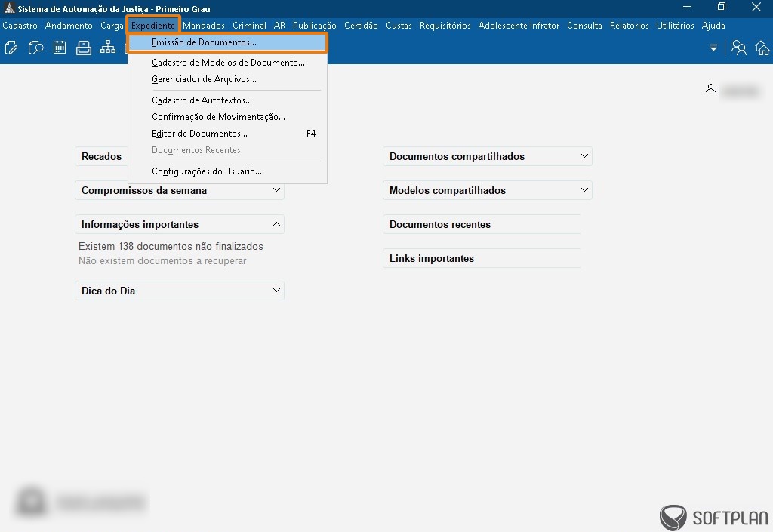Image resolution: width=773 pixels, height=532 pixels.
Task: Open Editor de Documentos entry
Action: 227,134
